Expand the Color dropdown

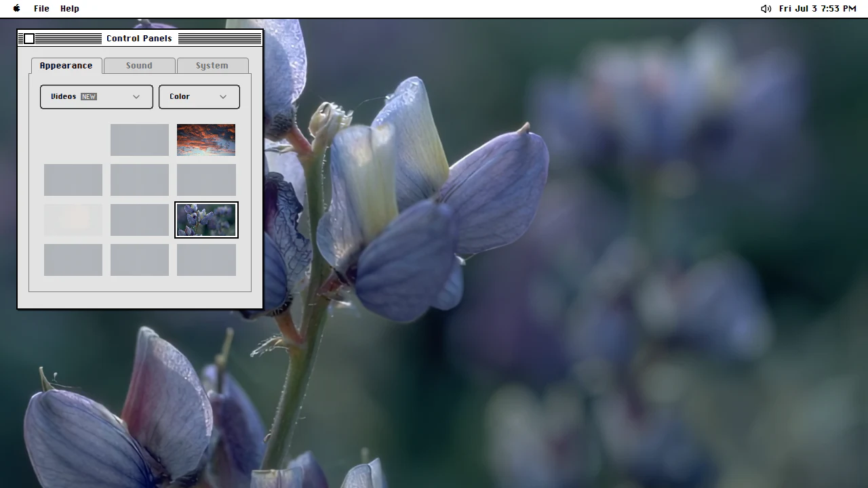click(199, 96)
